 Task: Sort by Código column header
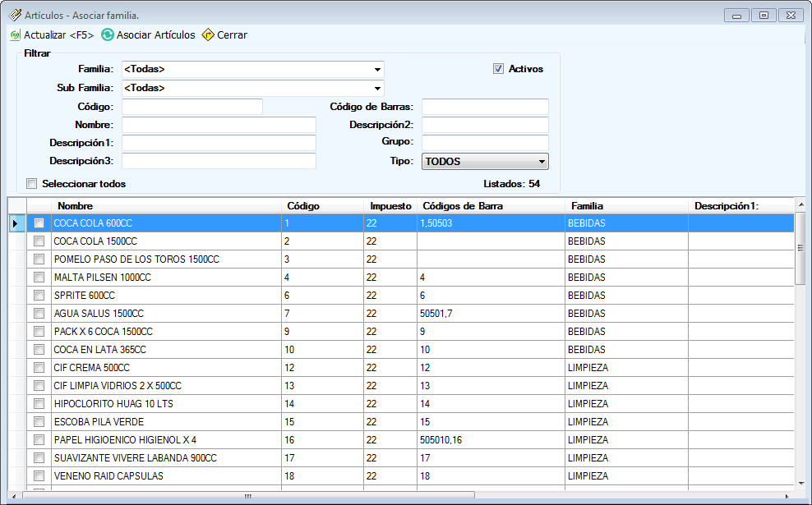click(x=323, y=206)
